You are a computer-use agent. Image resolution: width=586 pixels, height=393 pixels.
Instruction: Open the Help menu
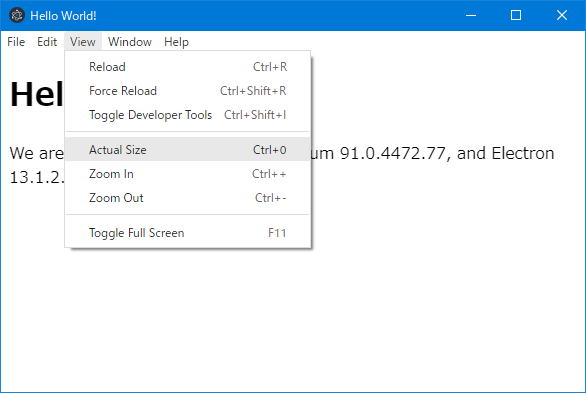(176, 42)
